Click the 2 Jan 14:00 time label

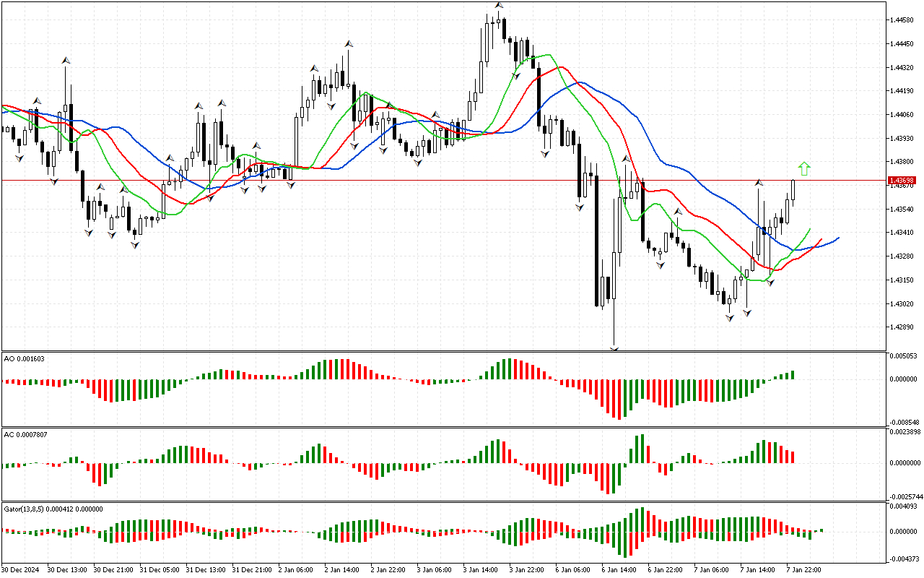[x=344, y=570]
